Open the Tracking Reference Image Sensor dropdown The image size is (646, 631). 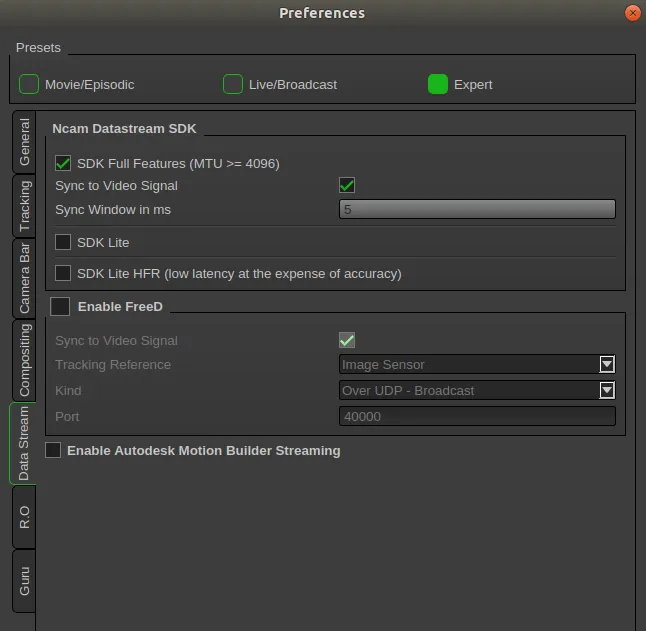477,365
